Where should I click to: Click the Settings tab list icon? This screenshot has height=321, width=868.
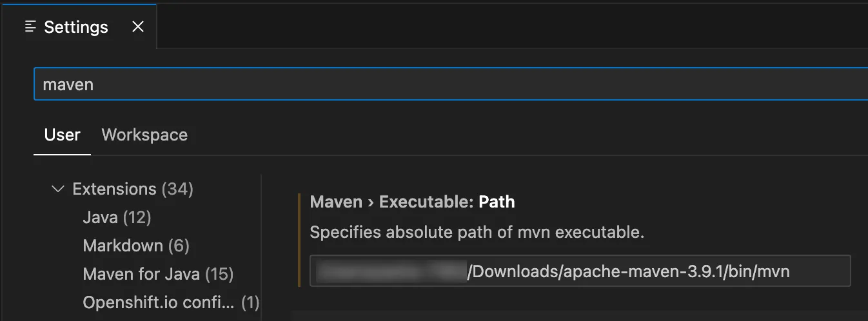(30, 27)
